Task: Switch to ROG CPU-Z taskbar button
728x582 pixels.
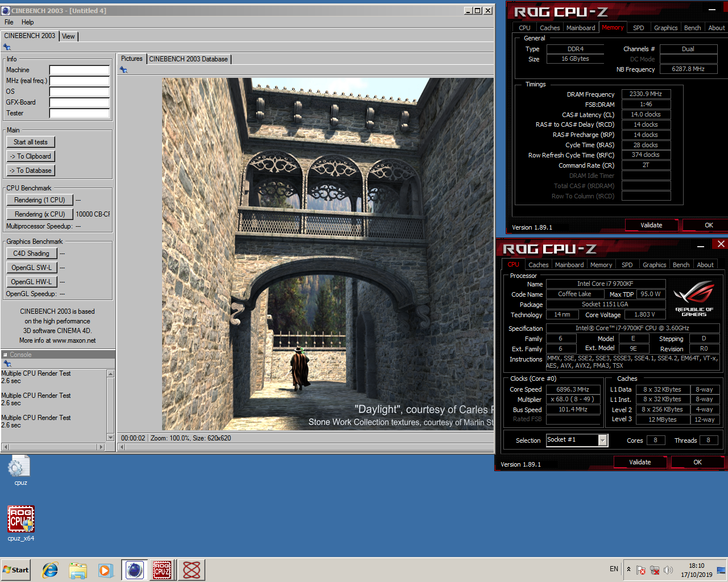Action: point(162,570)
